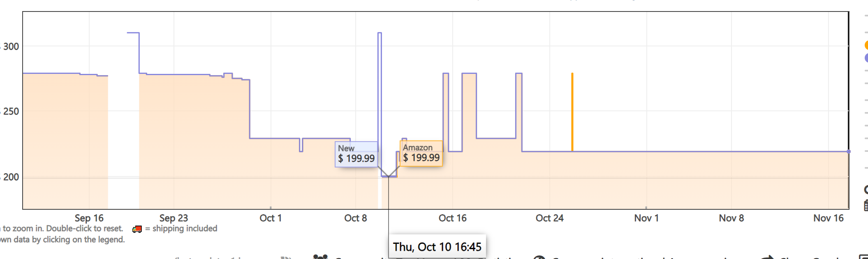Click the New $199.99 tooltip
Viewport: 868px width, 259px height.
coord(356,154)
